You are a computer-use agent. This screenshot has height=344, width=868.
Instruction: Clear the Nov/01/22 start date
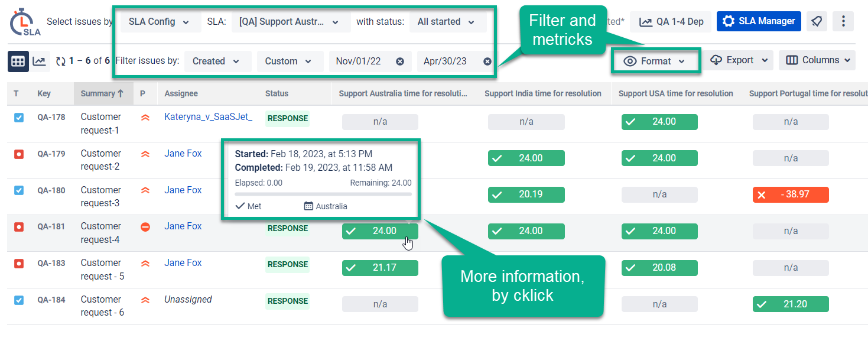(400, 61)
